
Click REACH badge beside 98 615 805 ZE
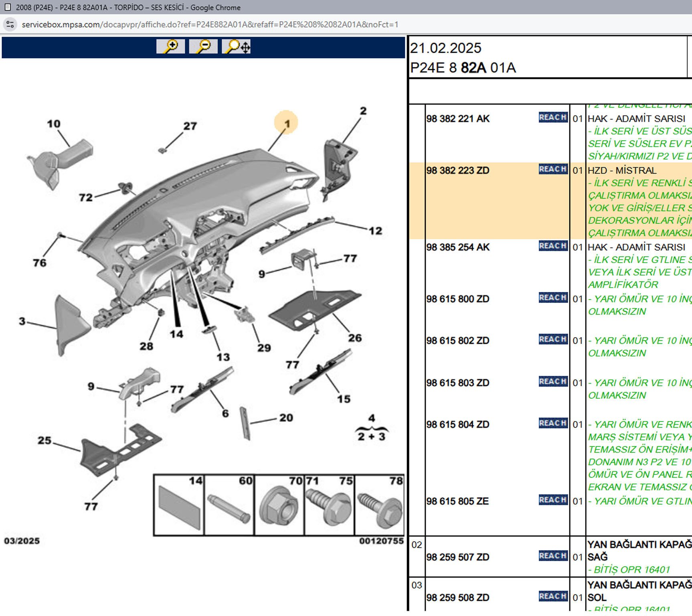[553, 500]
